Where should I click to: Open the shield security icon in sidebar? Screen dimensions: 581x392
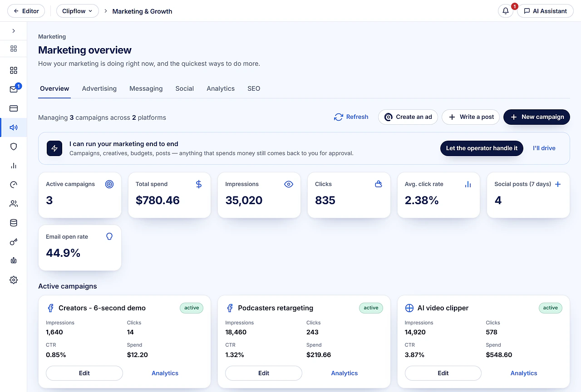click(x=14, y=147)
